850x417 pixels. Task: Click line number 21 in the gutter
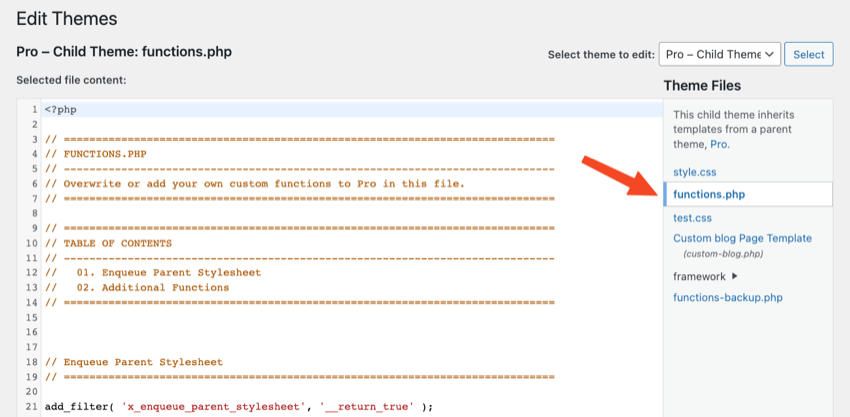click(29, 406)
